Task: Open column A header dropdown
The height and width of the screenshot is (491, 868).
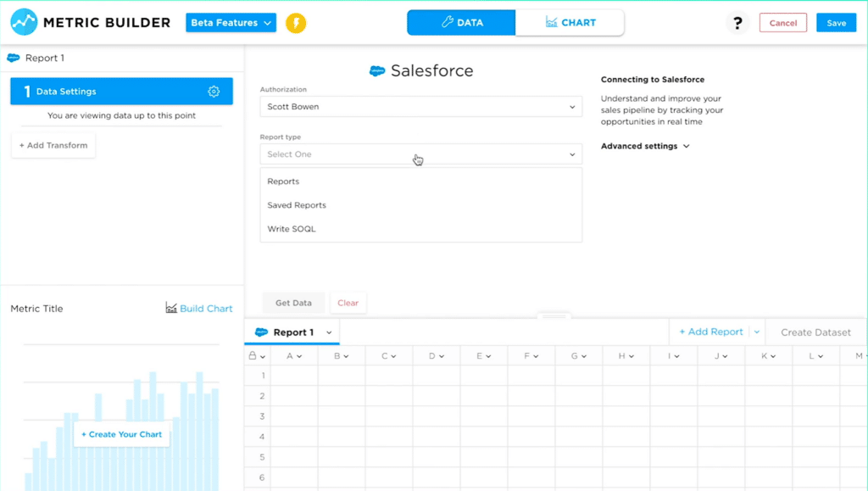Action: tap(299, 356)
